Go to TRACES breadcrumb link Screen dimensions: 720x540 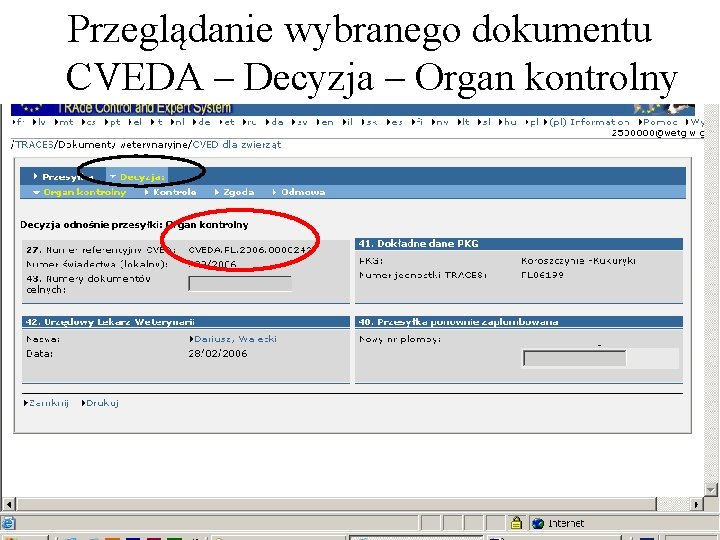coord(34,145)
